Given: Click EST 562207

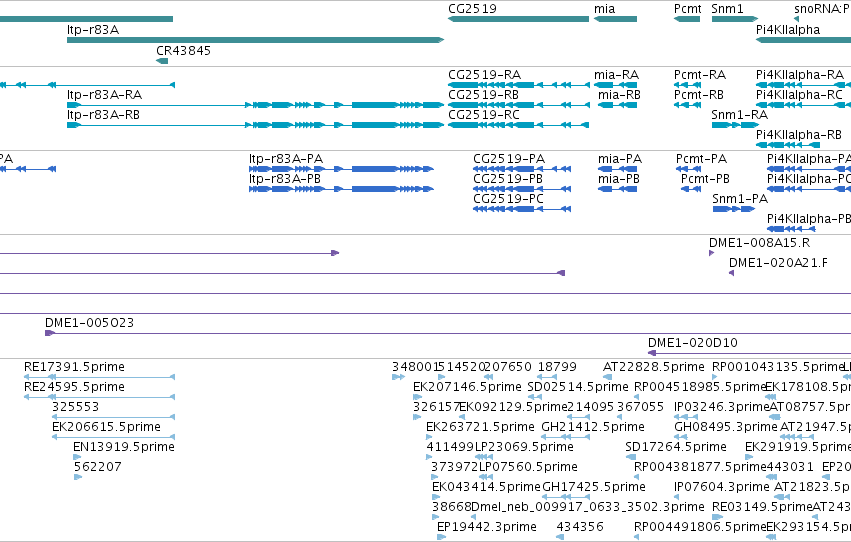Looking at the screenshot, I should pyautogui.click(x=98, y=467).
